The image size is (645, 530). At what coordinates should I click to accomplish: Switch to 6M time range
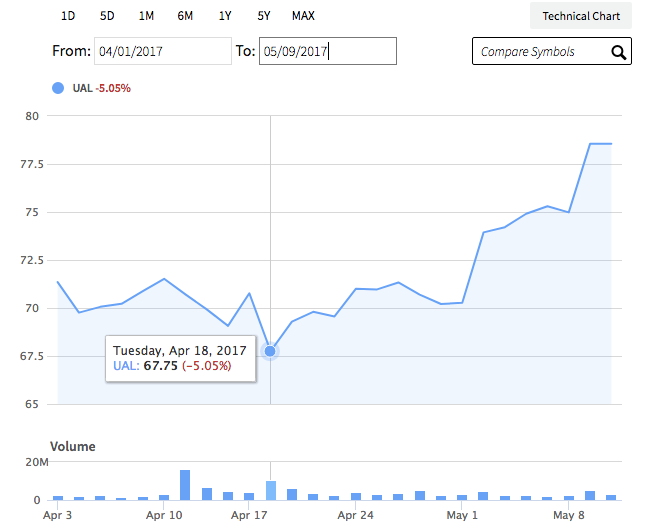[x=185, y=16]
